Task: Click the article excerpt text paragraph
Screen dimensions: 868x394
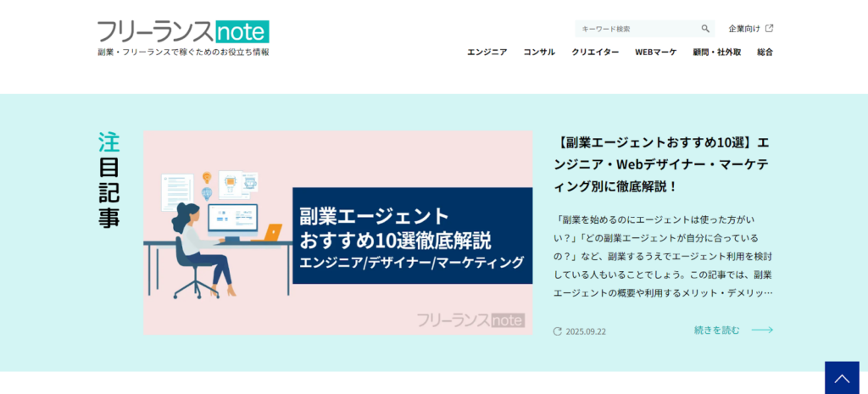Action: click(x=665, y=256)
